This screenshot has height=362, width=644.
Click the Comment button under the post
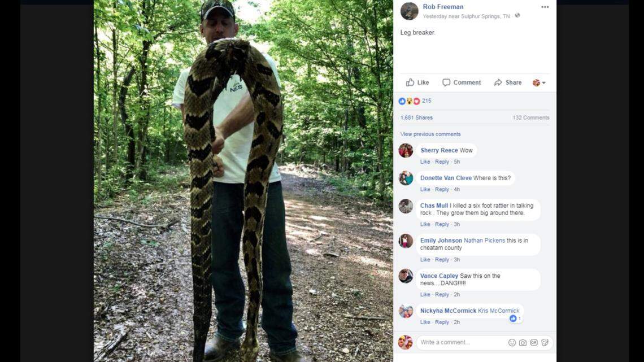click(x=462, y=82)
